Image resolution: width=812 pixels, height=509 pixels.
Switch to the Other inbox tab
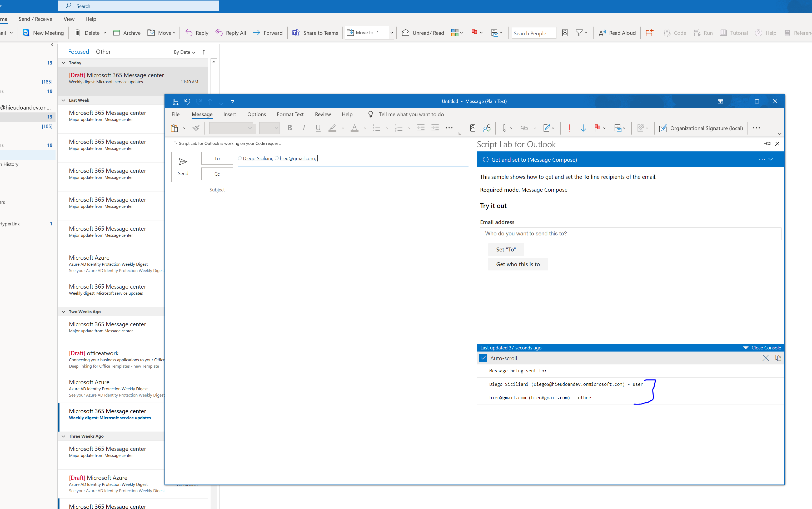(x=103, y=52)
